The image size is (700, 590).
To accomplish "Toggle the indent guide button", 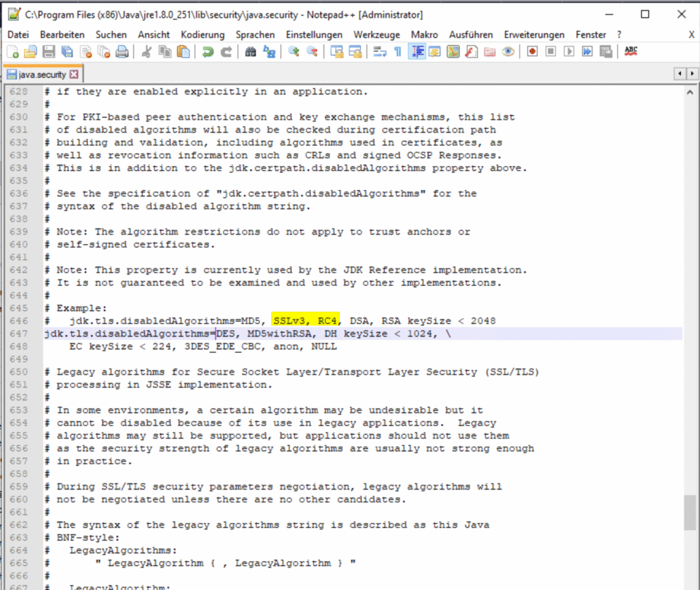I will [x=416, y=51].
